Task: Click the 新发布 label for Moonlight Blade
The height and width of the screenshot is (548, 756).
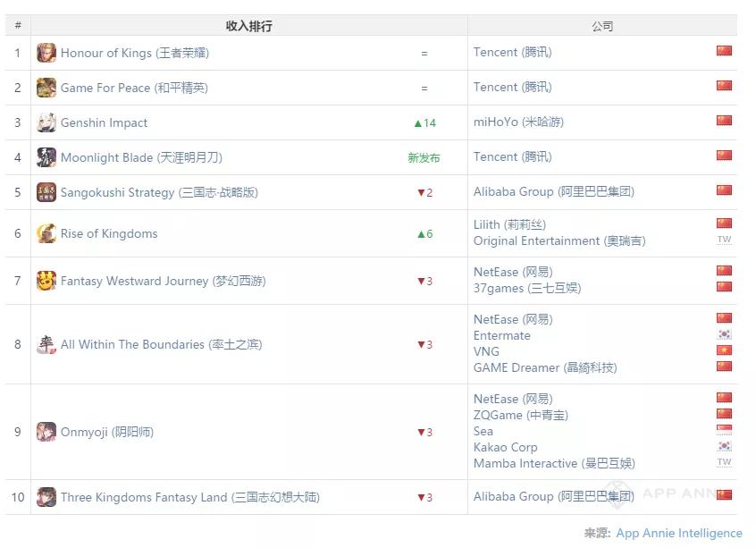Action: pyautogui.click(x=424, y=157)
